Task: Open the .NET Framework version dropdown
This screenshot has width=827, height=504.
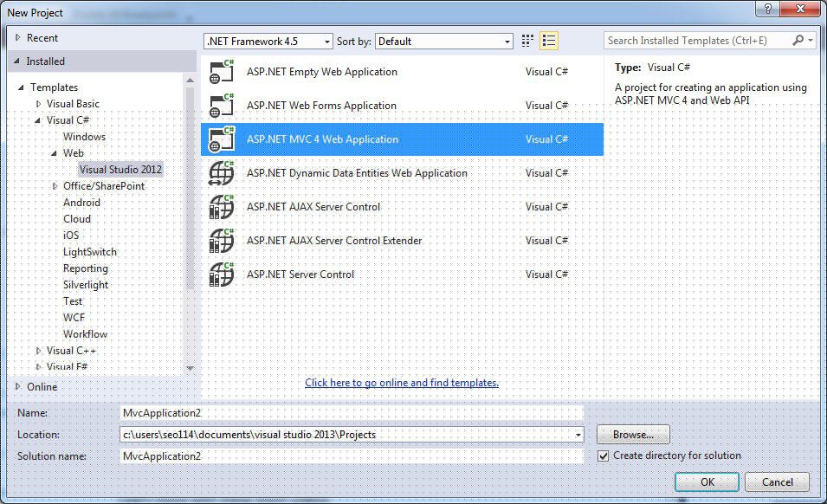Action: [268, 42]
